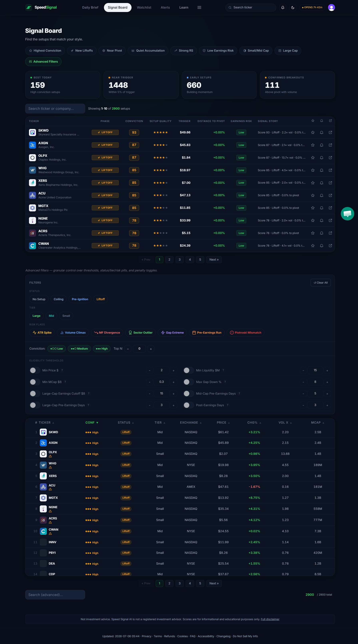Open the Alerts tab

(165, 8)
